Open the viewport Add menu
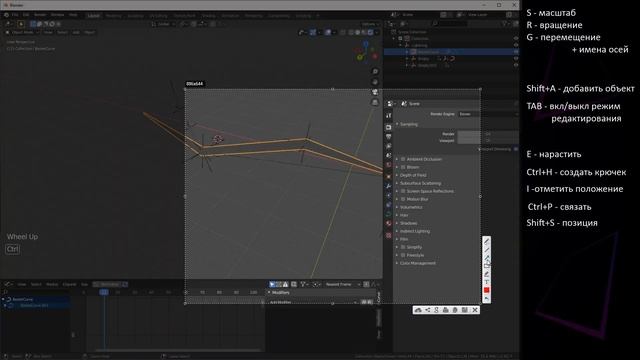This screenshot has width=640, height=360. (x=76, y=32)
